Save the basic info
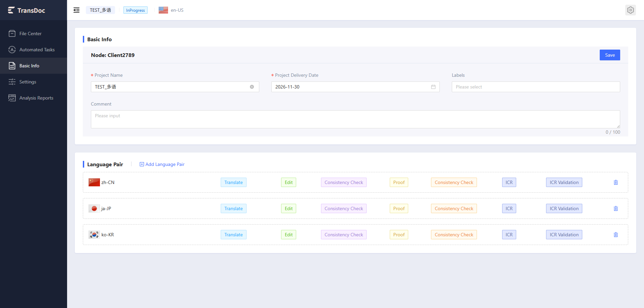The height and width of the screenshot is (308, 644). coord(610,55)
